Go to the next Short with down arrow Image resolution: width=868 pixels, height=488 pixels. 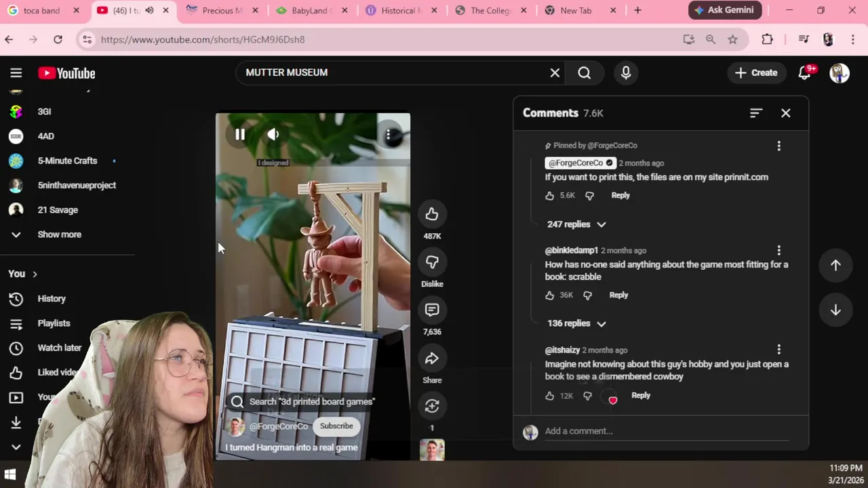pos(835,310)
